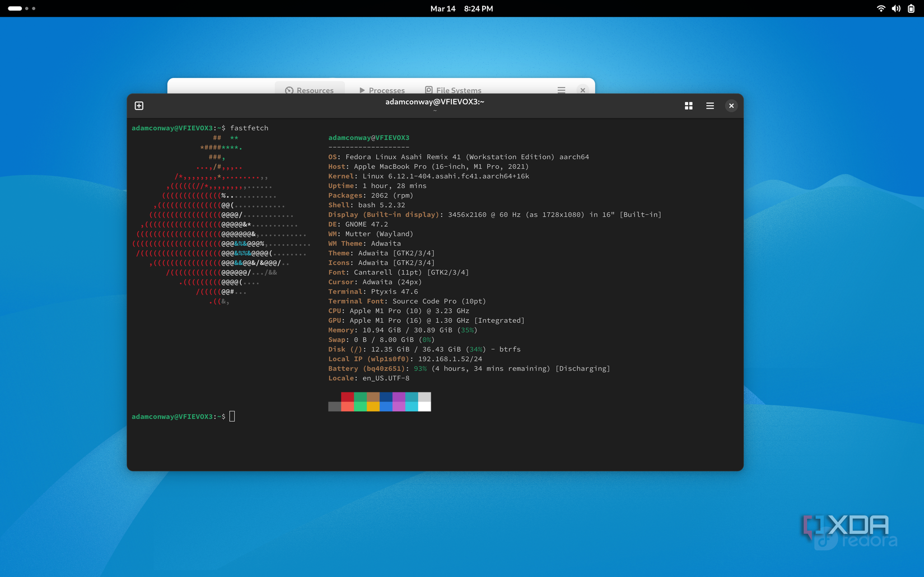Click the drive icon beside File Systems
The height and width of the screenshot is (577, 924).
pyautogui.click(x=428, y=90)
